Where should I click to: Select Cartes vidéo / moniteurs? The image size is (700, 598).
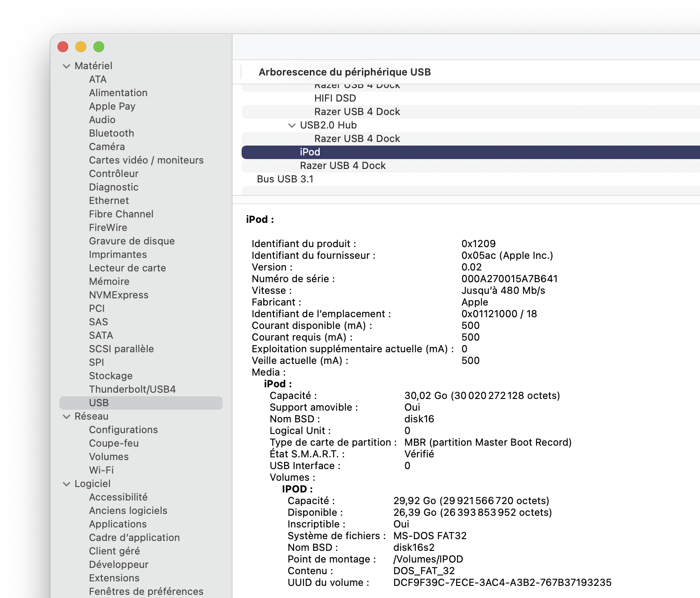tap(146, 160)
